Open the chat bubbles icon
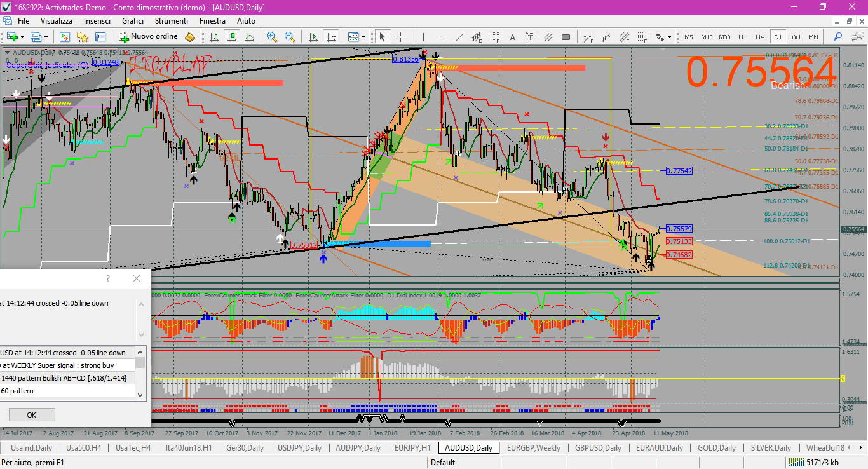Viewport: 868px width, 469px height. [x=857, y=37]
